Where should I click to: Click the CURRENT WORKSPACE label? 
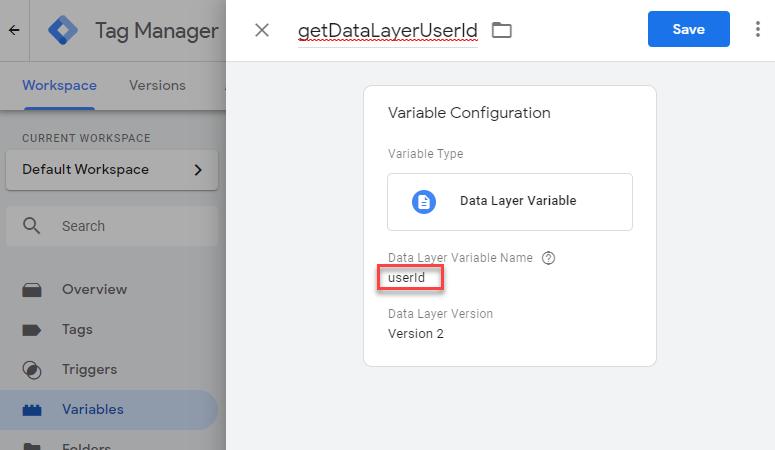click(86, 138)
